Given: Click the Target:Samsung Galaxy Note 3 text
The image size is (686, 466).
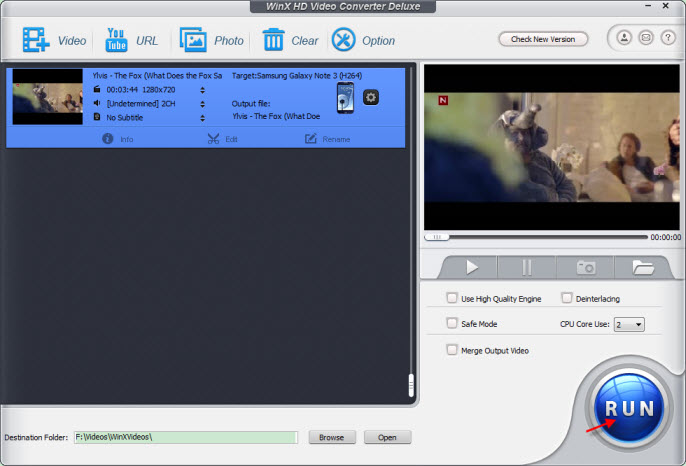Looking at the screenshot, I should 297,75.
